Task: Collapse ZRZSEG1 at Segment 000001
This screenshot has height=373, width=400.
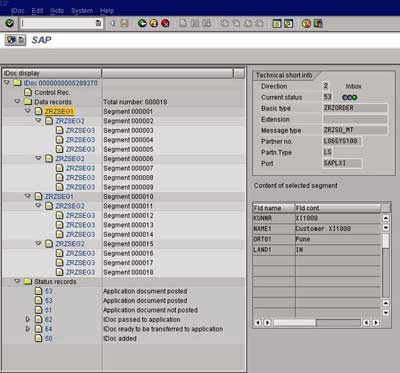Action: coord(28,111)
